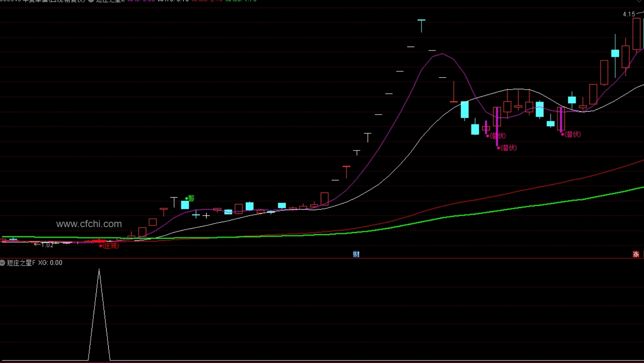Click the rightmost 潜伏 signal marker
The height and width of the screenshot is (363, 644).
(x=571, y=134)
